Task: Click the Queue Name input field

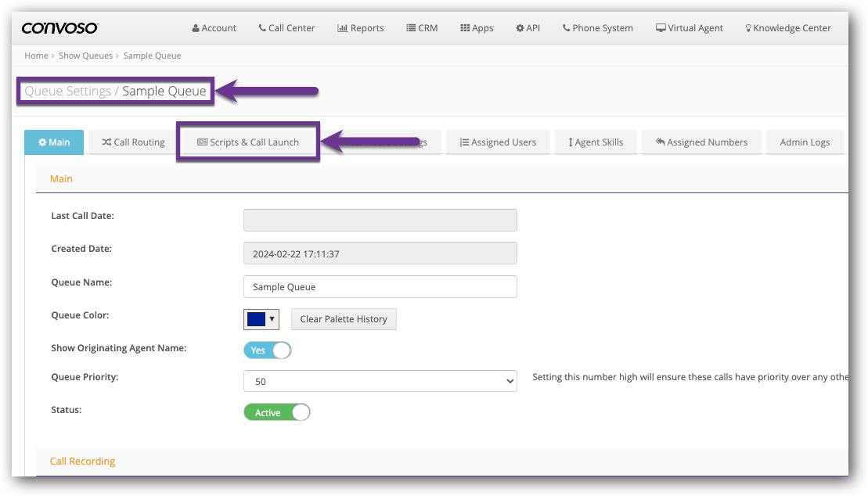Action: [380, 287]
